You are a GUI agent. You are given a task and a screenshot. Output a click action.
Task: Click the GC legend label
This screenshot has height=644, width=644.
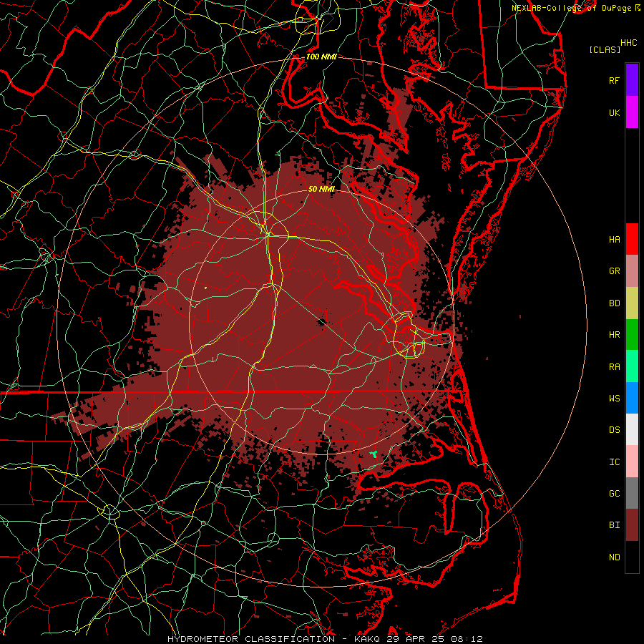[614, 494]
